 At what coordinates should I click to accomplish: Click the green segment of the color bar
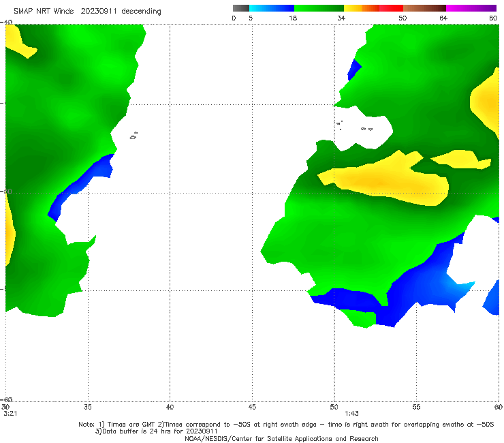(x=319, y=8)
